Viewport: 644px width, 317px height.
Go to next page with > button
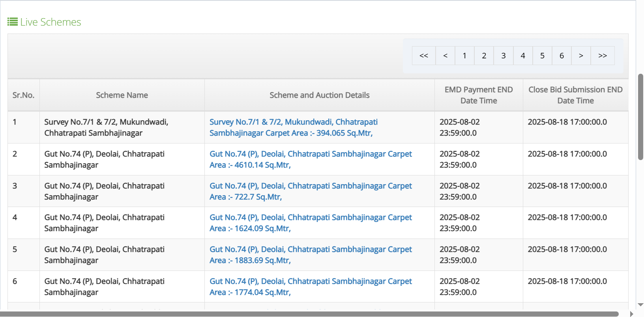[x=581, y=56]
